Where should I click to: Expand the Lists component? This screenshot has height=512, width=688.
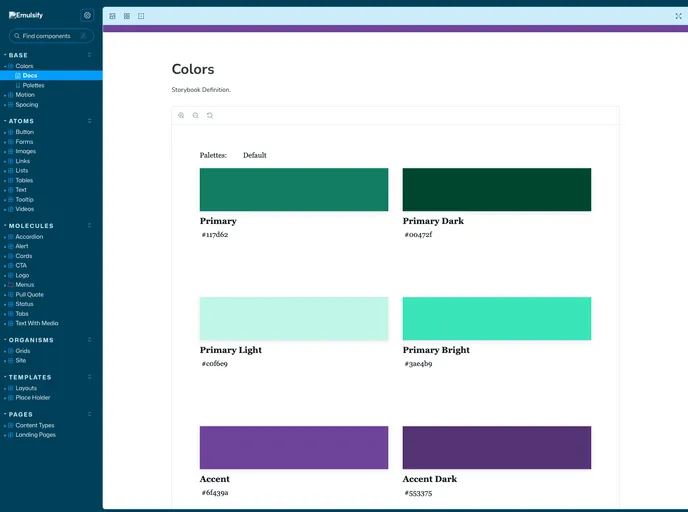[22, 171]
